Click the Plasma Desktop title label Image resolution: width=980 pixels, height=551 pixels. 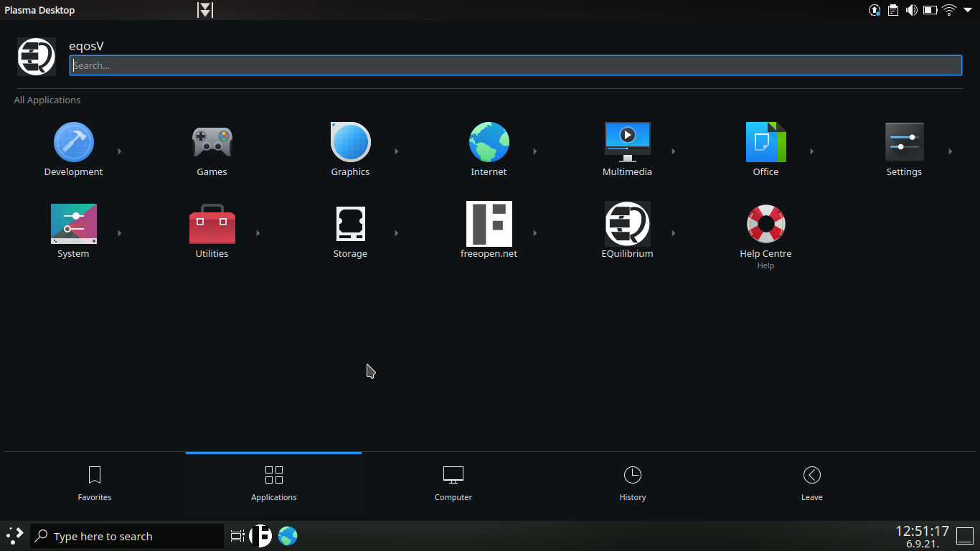click(39, 10)
